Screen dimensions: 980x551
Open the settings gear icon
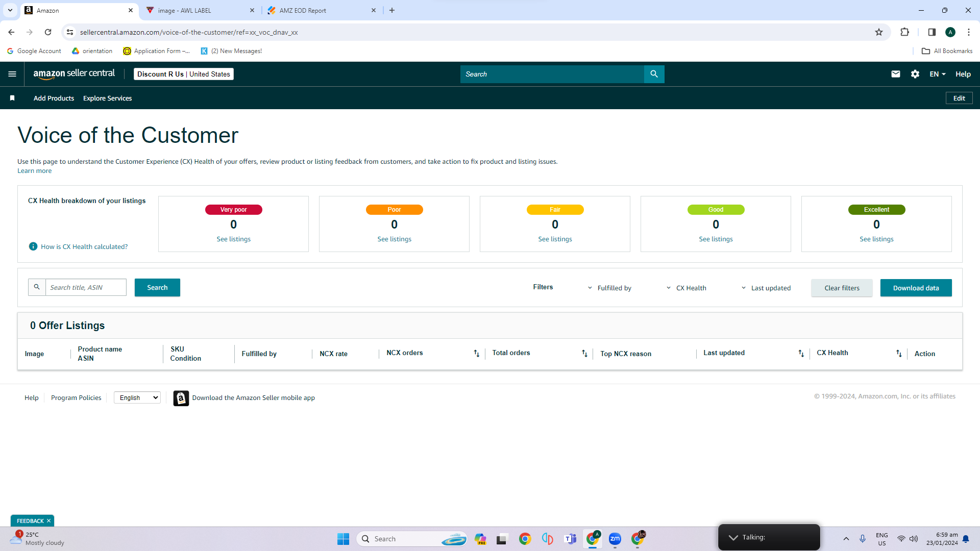click(915, 74)
